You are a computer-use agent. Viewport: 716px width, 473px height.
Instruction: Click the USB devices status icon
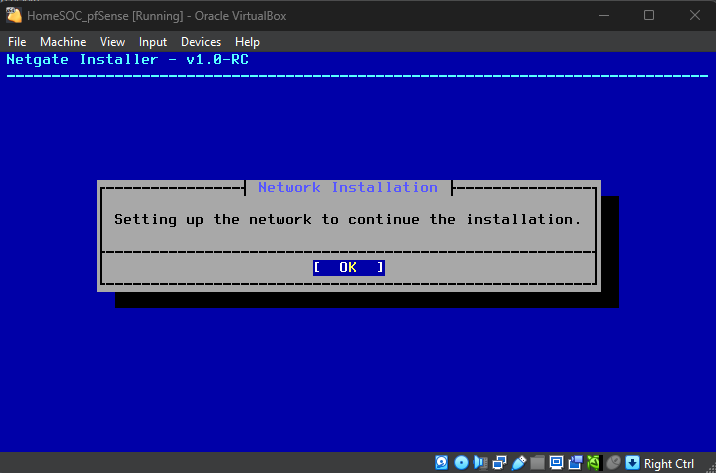pos(518,463)
